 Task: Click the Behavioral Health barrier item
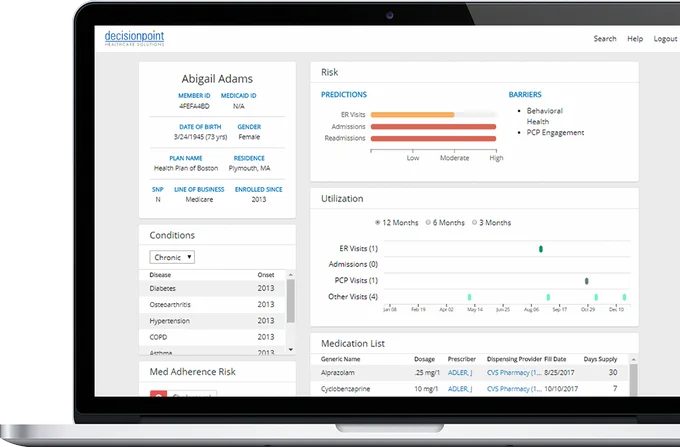[x=545, y=116]
